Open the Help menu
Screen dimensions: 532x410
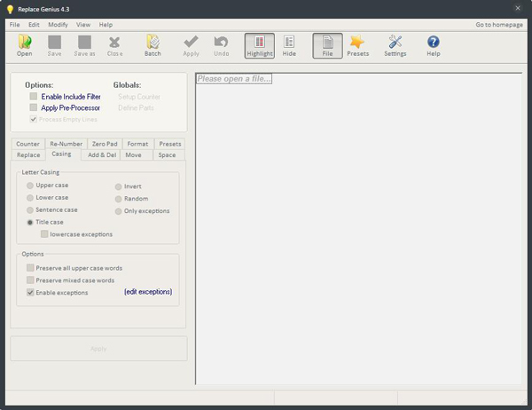click(106, 25)
